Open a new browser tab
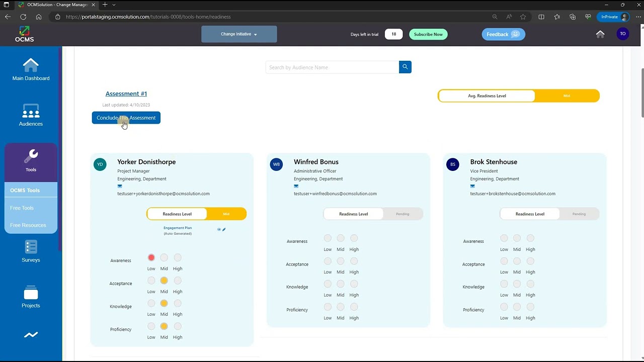 [x=105, y=5]
